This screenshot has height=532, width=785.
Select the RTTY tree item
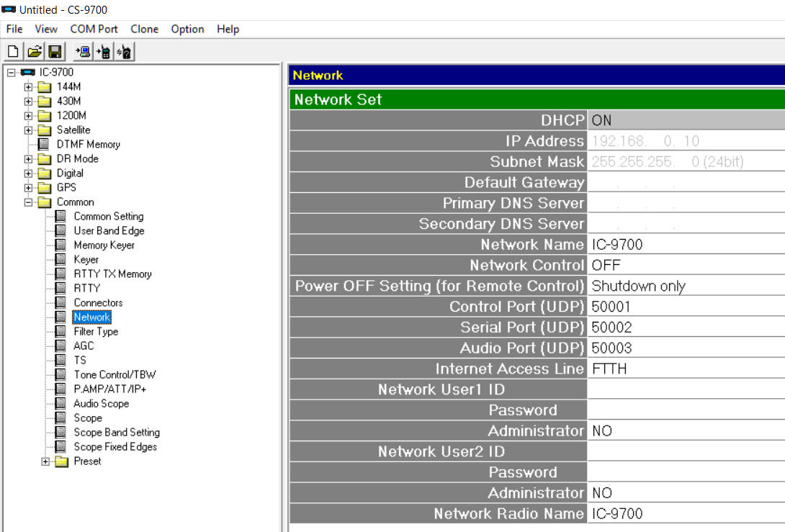coord(87,288)
